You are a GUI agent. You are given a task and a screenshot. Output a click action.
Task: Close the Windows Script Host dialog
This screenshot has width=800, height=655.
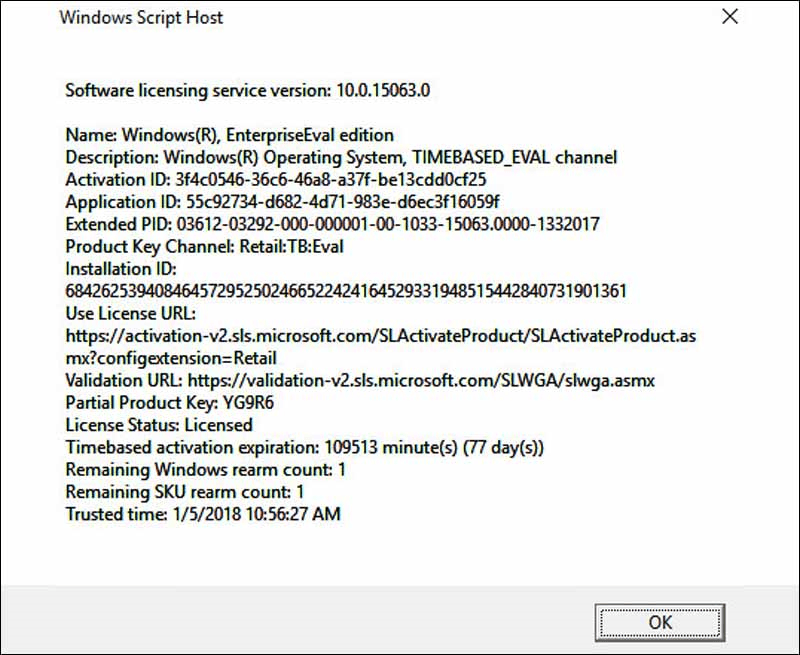point(729,17)
